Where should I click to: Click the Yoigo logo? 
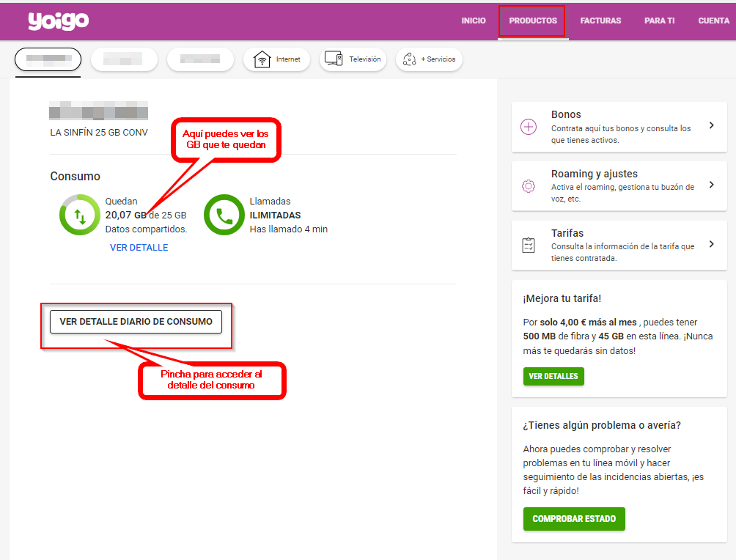(58, 21)
